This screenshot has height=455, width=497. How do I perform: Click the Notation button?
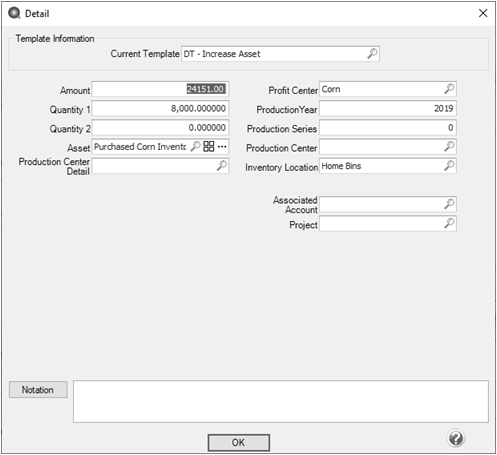[x=38, y=390]
